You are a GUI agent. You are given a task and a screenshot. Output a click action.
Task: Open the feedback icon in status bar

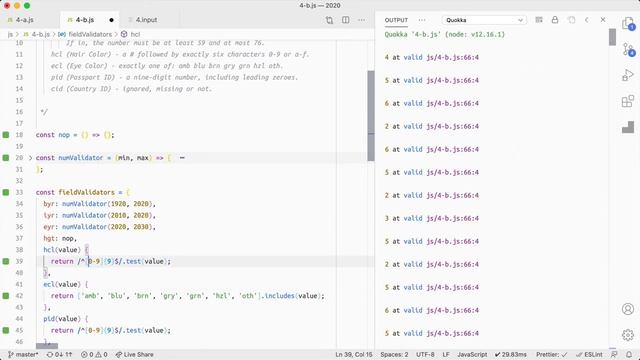pyautogui.click(x=614, y=354)
